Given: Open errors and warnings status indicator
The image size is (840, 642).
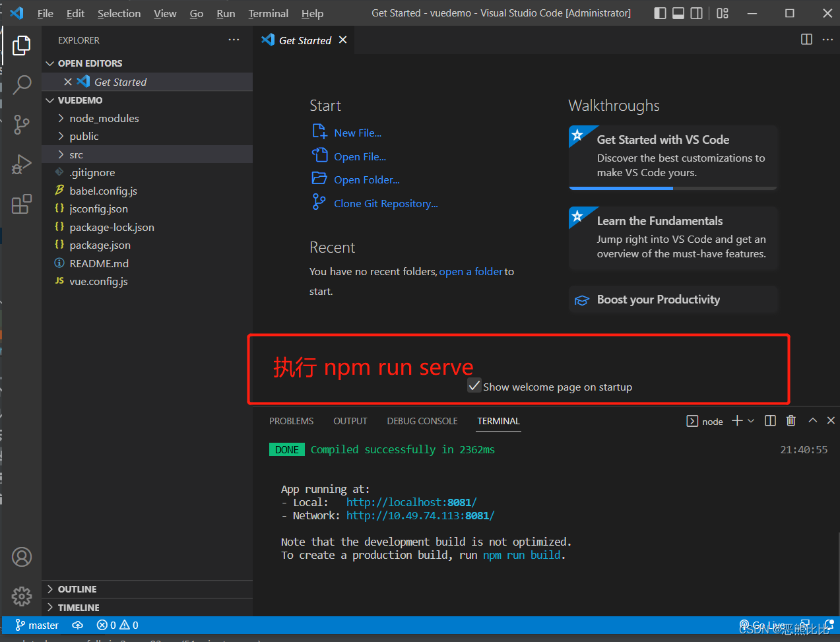Looking at the screenshot, I should point(117,626).
